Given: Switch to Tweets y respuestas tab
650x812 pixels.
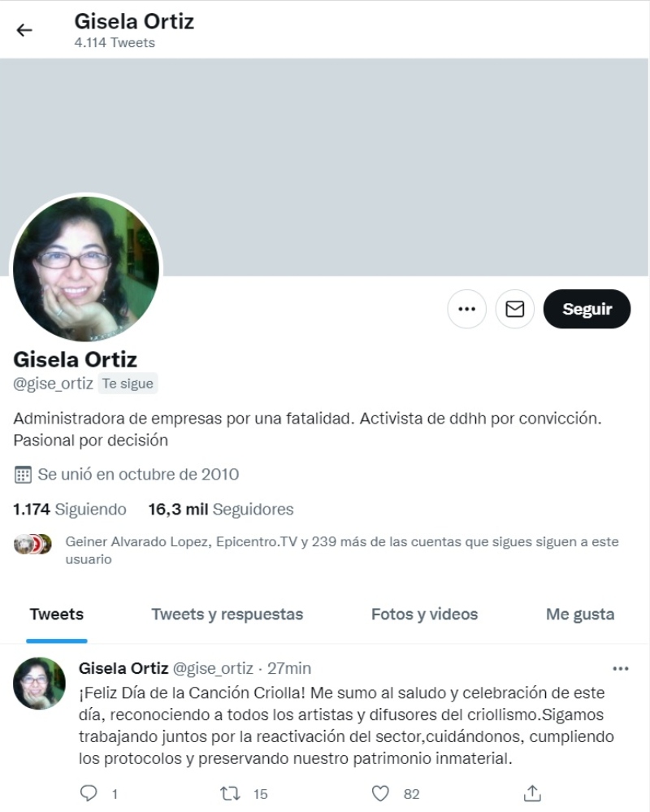Looking at the screenshot, I should [227, 614].
